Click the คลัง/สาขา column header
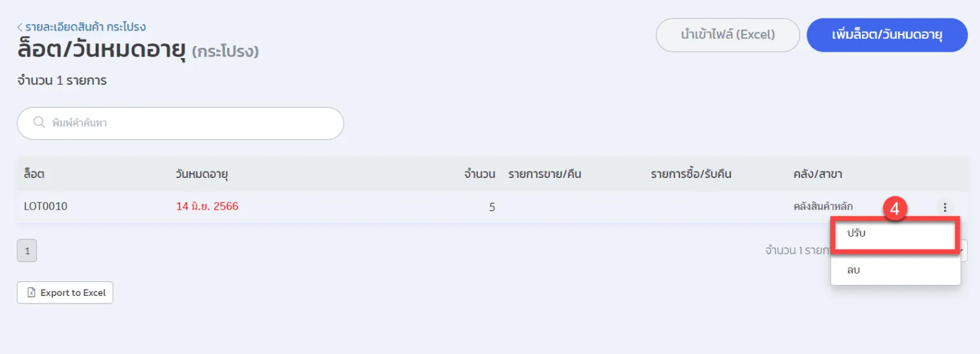Screen dimensions: 980x354 point(818,174)
